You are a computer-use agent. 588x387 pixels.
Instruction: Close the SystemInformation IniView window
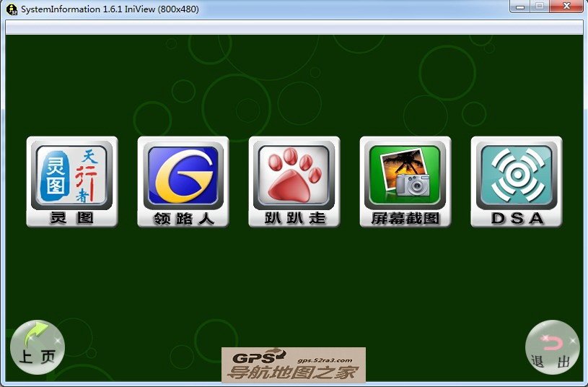tap(566, 6)
